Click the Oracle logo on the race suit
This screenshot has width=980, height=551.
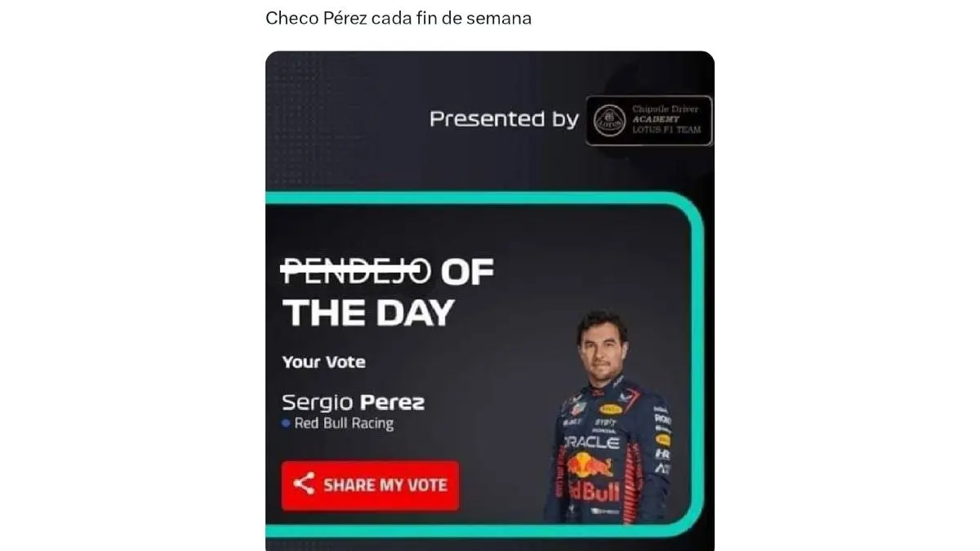tap(594, 442)
